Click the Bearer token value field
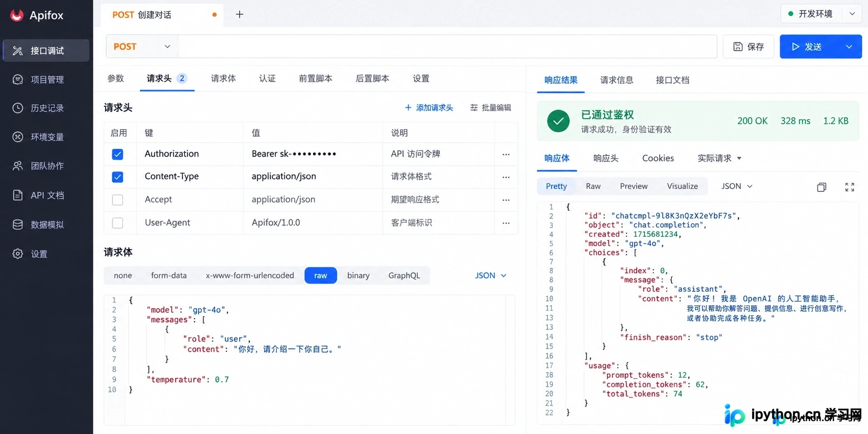The image size is (868, 434). 313,154
